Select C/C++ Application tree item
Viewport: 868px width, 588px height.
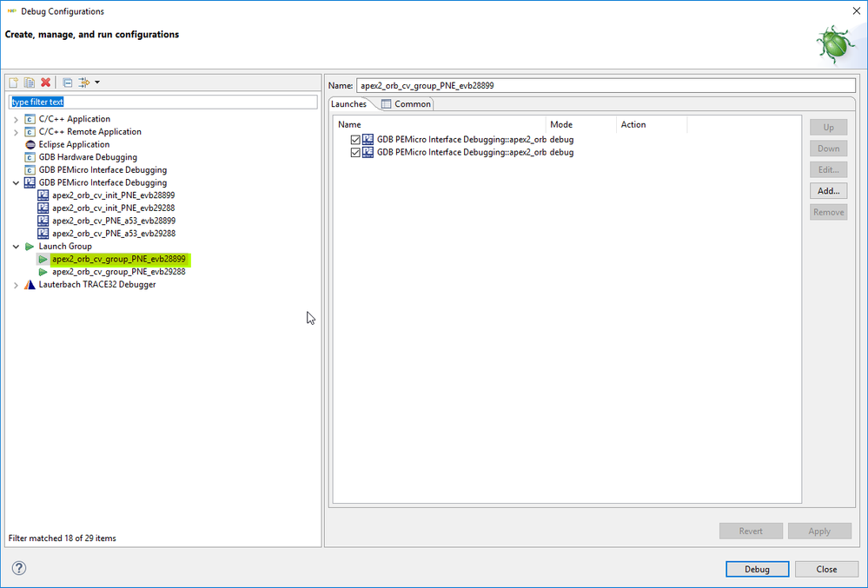74,119
